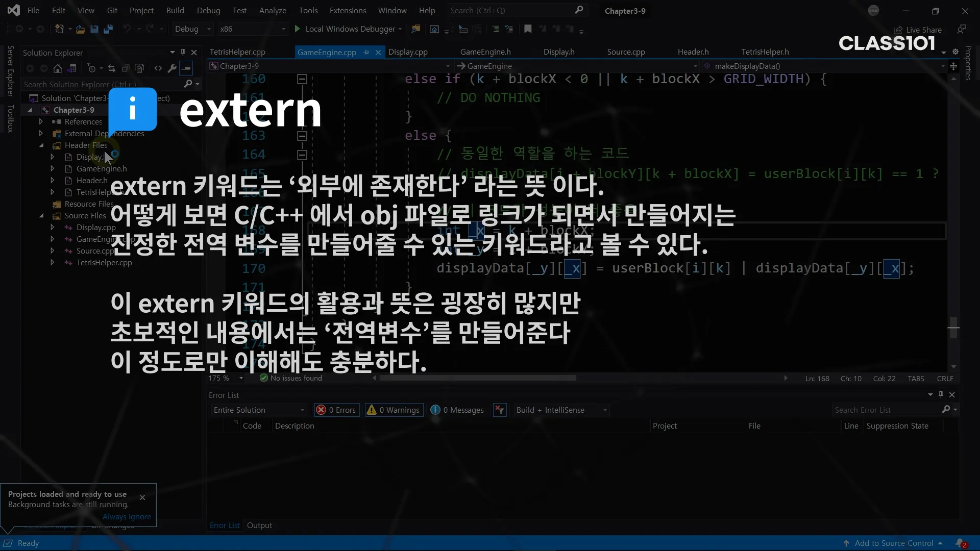This screenshot has height=551, width=980.
Task: Click the Open File folder icon
Action: click(80, 29)
